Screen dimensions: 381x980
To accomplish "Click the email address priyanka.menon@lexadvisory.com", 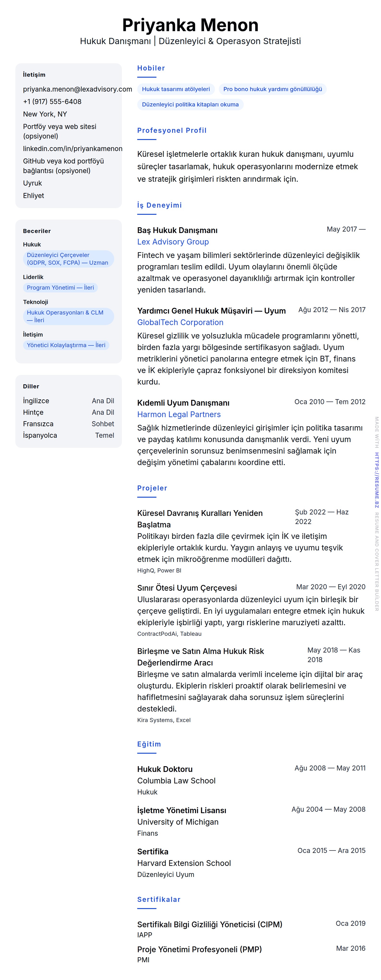I will click(77, 89).
